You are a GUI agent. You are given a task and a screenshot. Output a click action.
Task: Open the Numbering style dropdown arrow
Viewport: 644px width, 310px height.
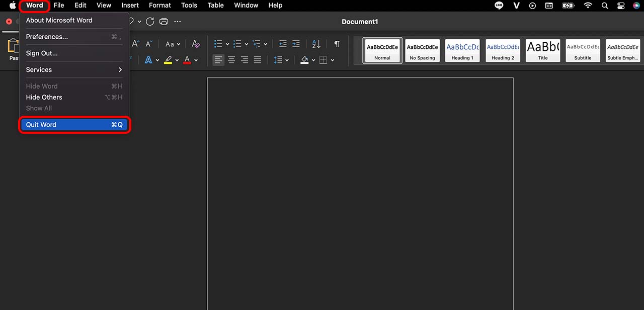coord(247,44)
